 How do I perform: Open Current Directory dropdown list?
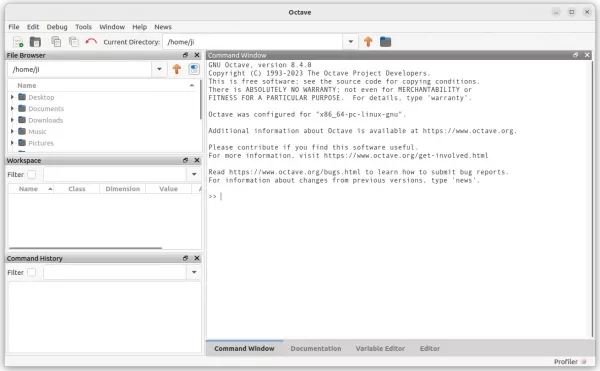click(x=351, y=42)
